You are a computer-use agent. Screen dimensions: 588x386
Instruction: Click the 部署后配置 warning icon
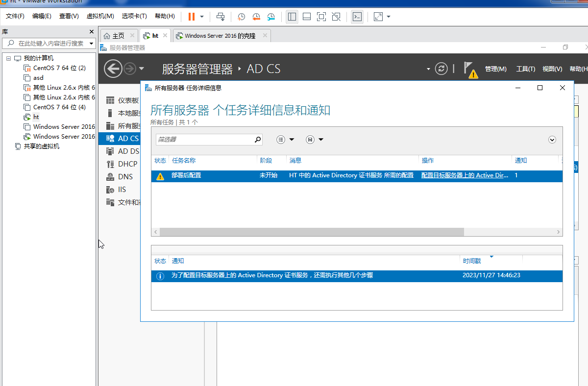pos(160,176)
